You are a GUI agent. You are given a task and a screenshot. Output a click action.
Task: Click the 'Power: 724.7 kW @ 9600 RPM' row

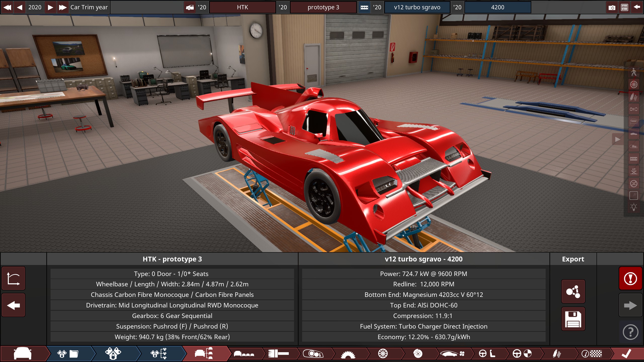pos(424,274)
